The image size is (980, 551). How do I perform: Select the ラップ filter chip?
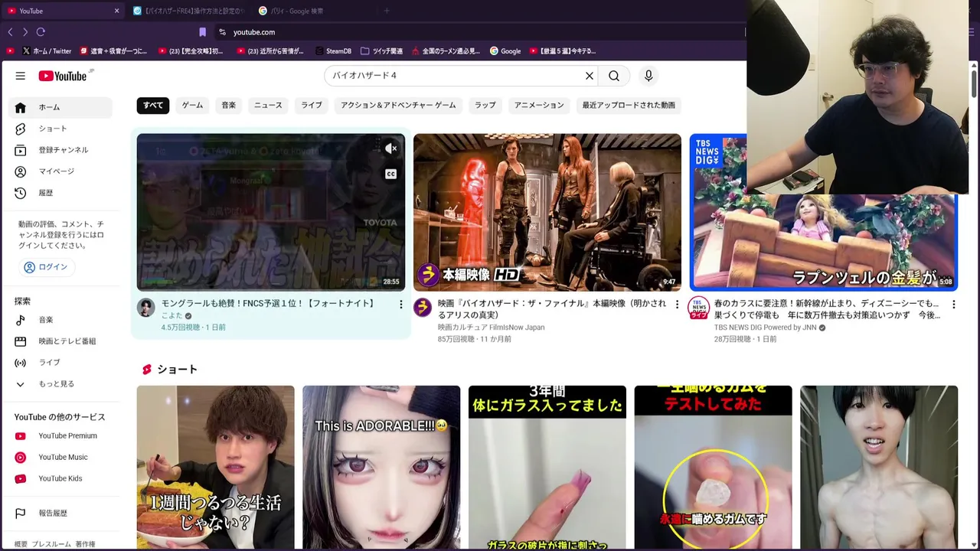(485, 105)
